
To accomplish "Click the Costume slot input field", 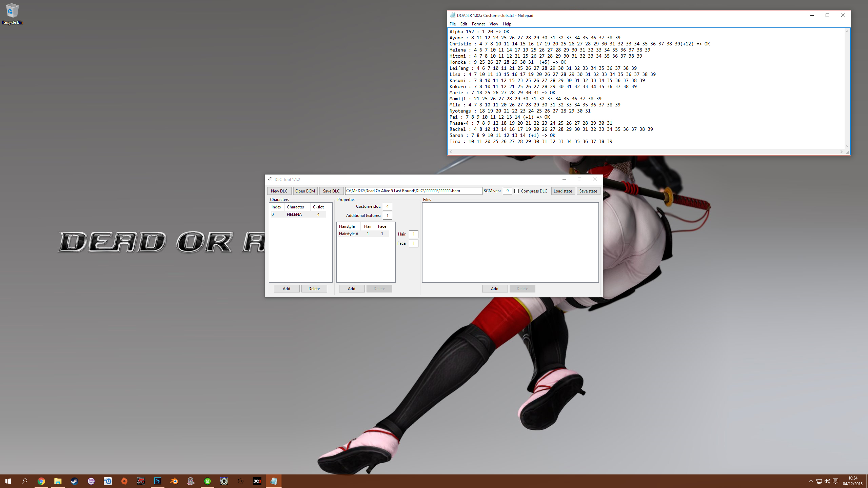I will (387, 206).
